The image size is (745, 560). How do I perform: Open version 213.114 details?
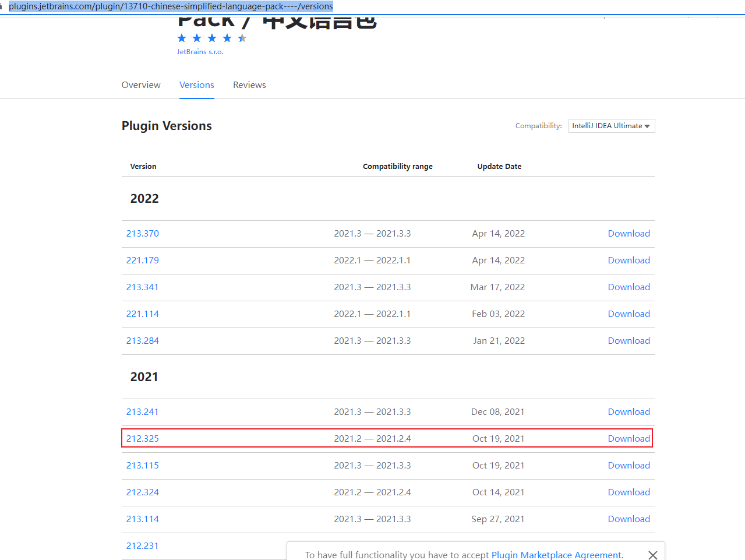[x=143, y=519]
